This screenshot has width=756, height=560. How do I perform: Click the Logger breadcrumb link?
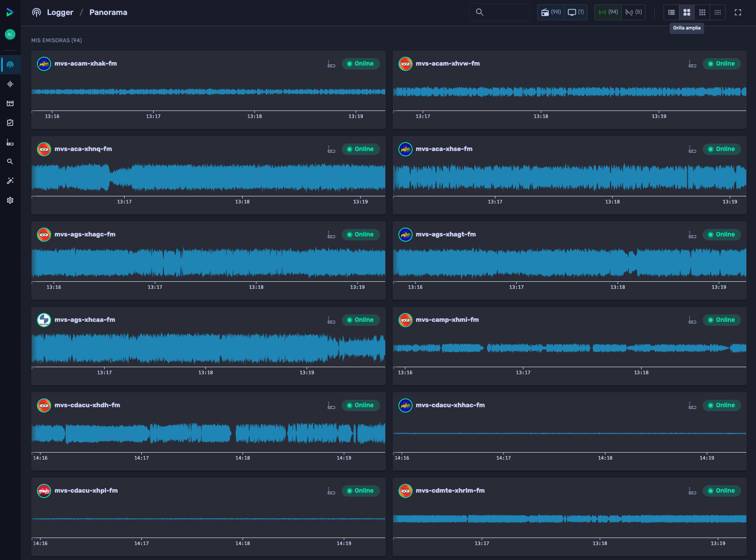click(x=60, y=12)
